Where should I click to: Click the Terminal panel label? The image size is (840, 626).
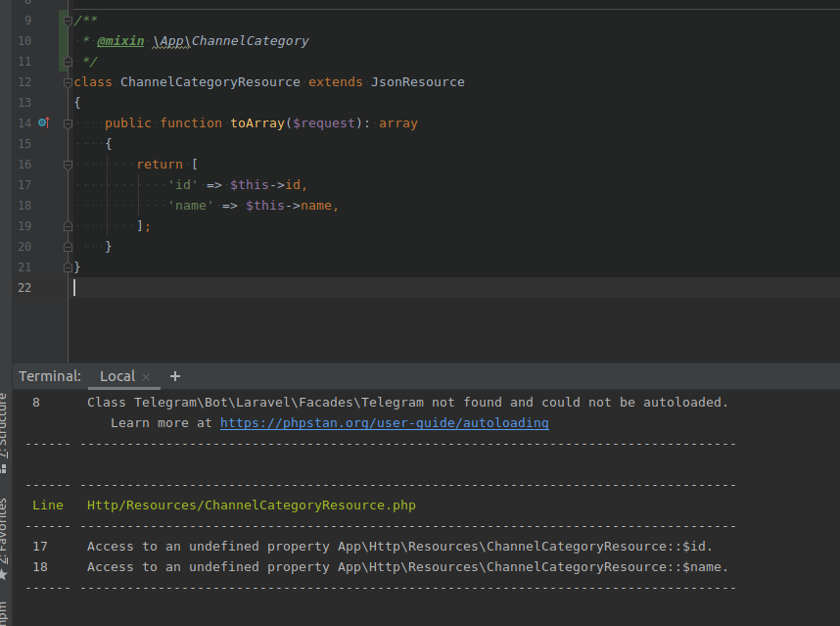click(50, 376)
